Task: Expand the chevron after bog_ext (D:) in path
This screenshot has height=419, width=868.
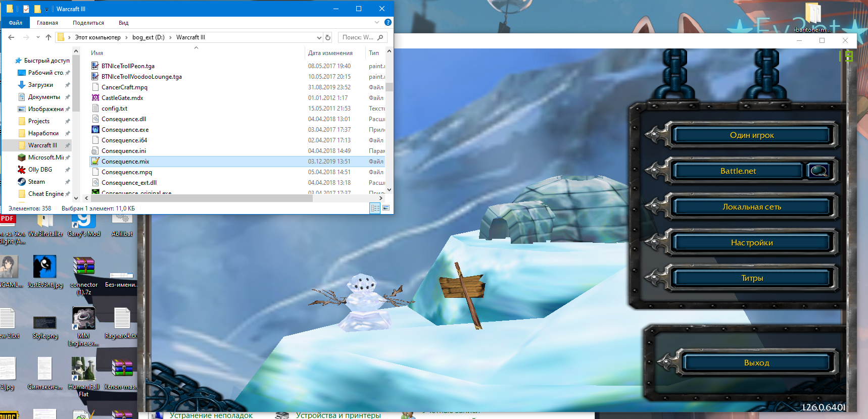Action: click(x=171, y=37)
